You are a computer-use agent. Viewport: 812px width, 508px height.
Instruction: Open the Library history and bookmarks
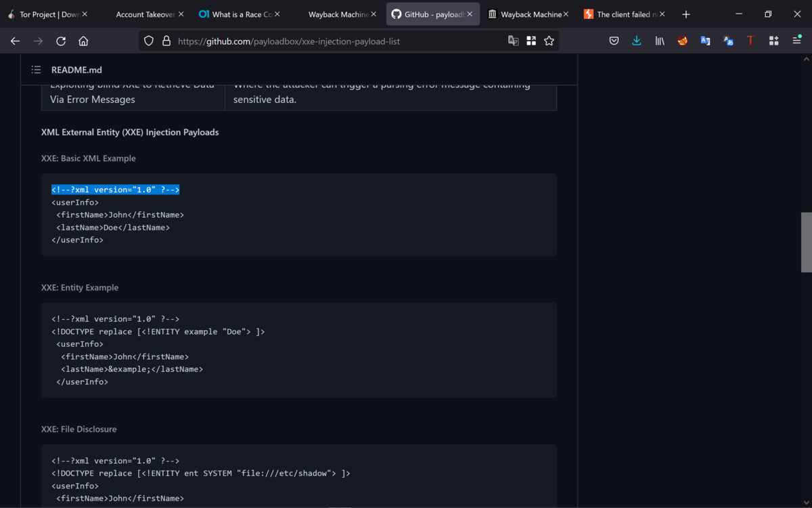pyautogui.click(x=660, y=41)
